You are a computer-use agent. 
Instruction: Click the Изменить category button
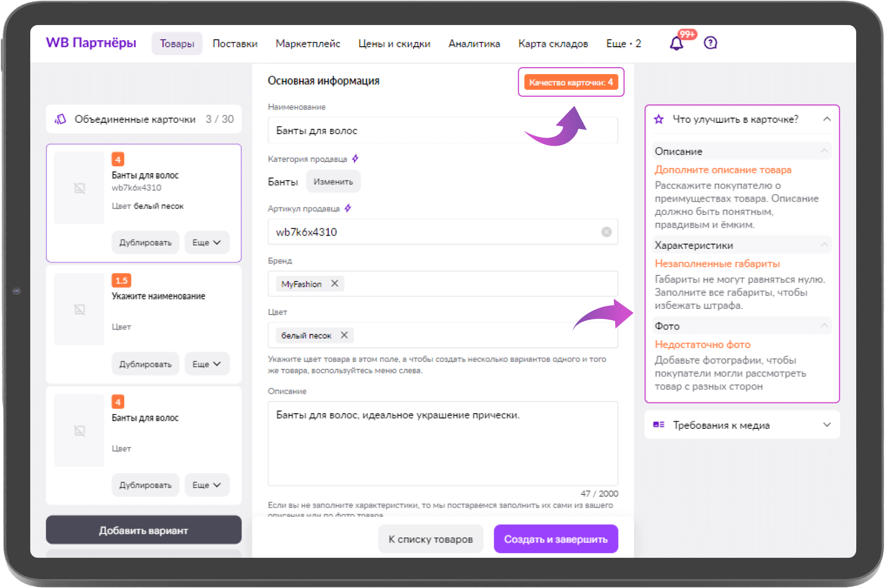click(x=333, y=182)
